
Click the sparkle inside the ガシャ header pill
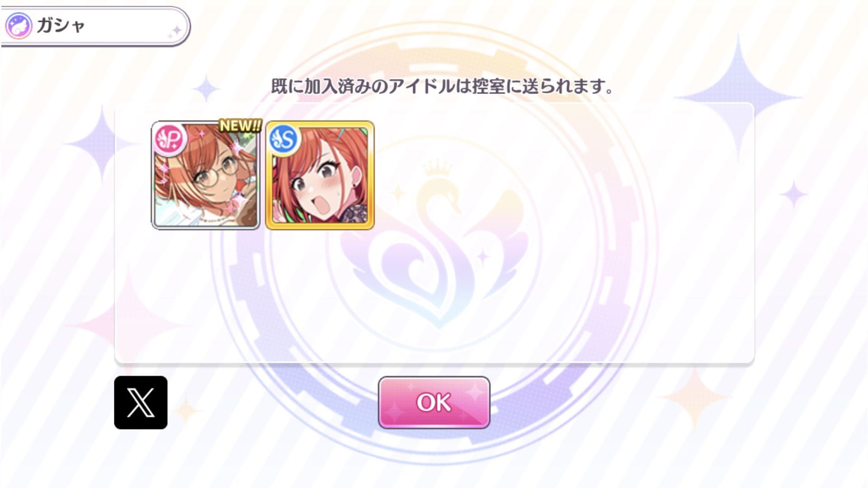click(x=175, y=31)
